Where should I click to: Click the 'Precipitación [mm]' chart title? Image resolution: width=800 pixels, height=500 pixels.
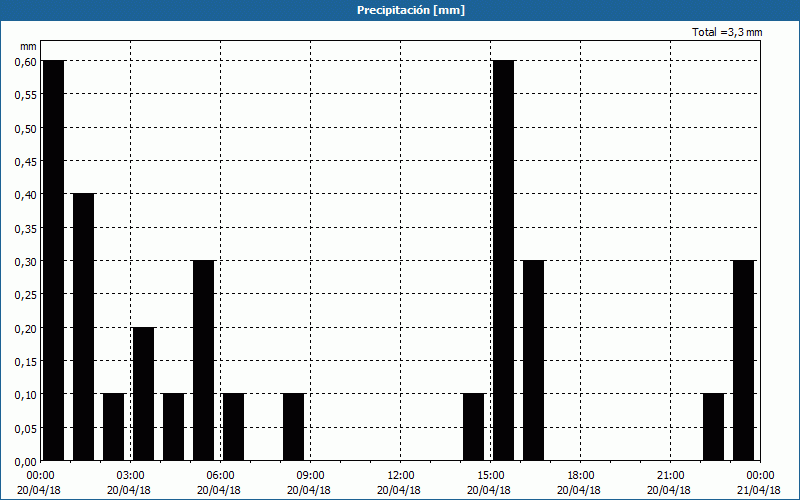click(x=411, y=10)
